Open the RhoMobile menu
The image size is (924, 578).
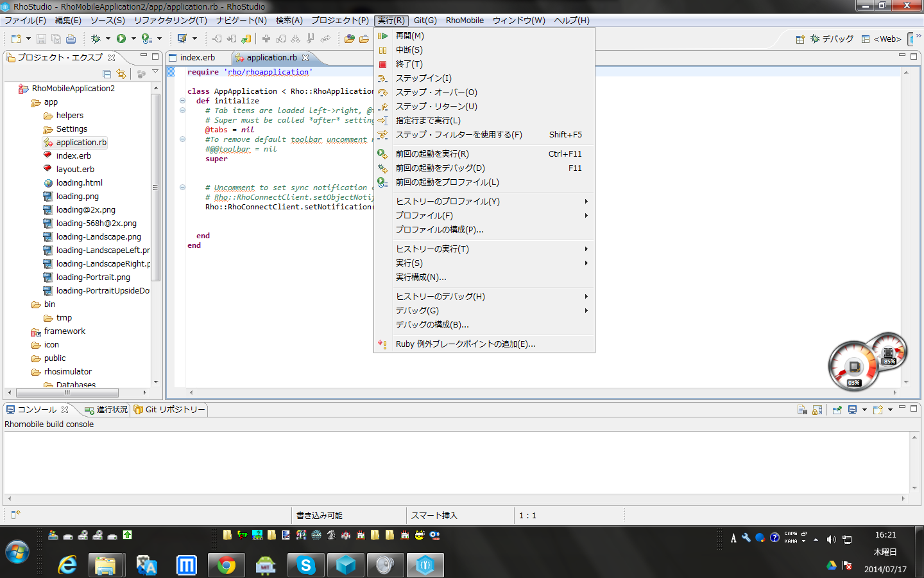coord(465,21)
